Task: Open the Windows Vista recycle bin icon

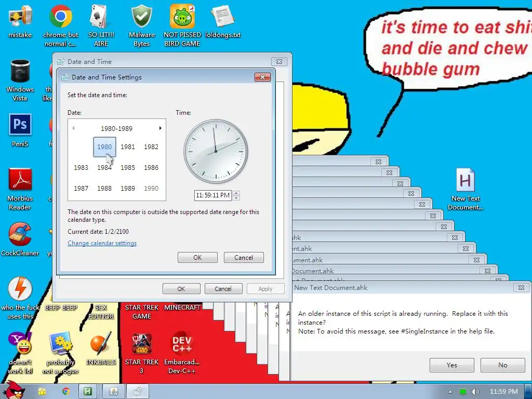Action: (20, 80)
